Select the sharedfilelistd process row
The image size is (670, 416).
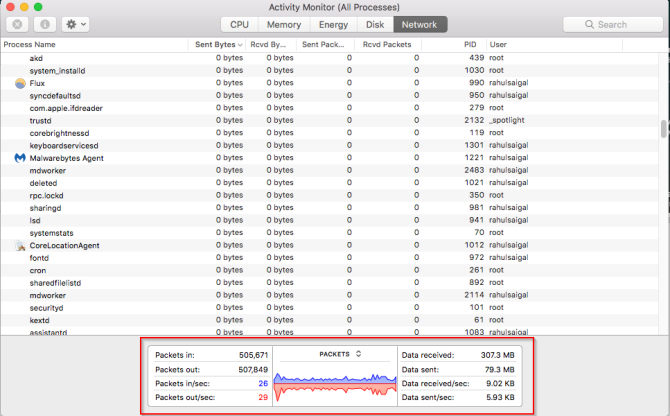tap(329, 283)
